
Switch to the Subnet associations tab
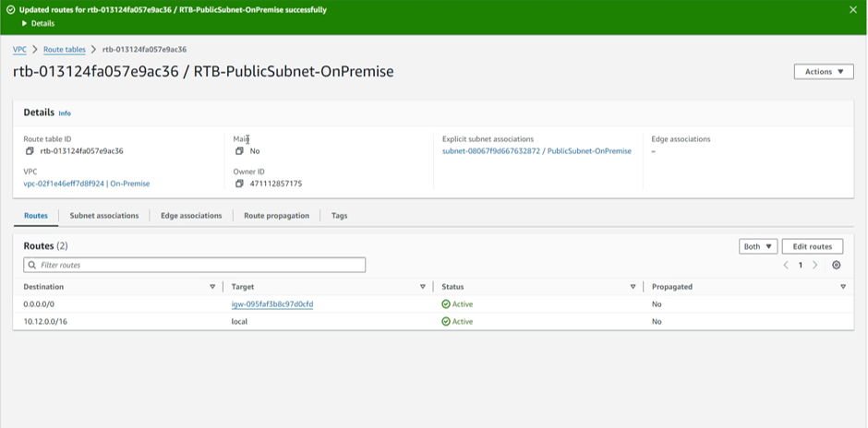point(104,216)
